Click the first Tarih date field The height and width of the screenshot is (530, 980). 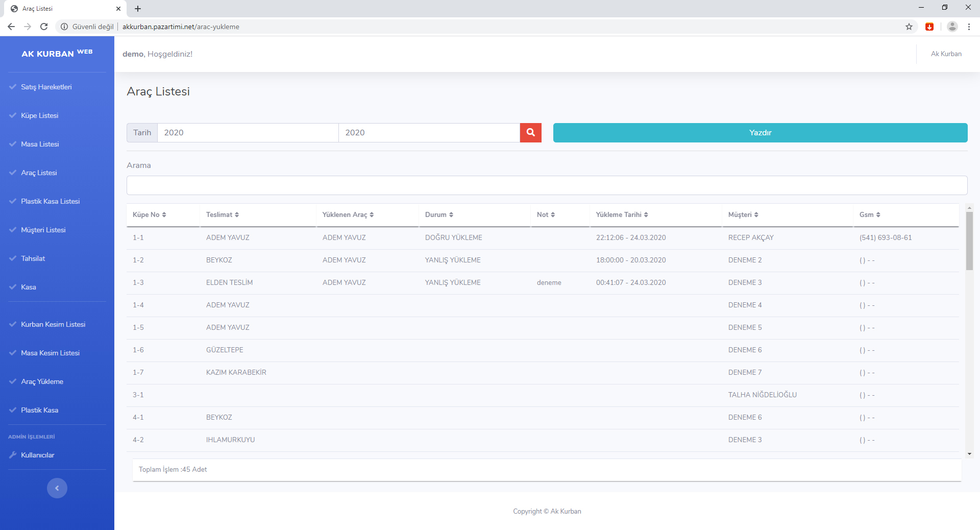point(248,133)
